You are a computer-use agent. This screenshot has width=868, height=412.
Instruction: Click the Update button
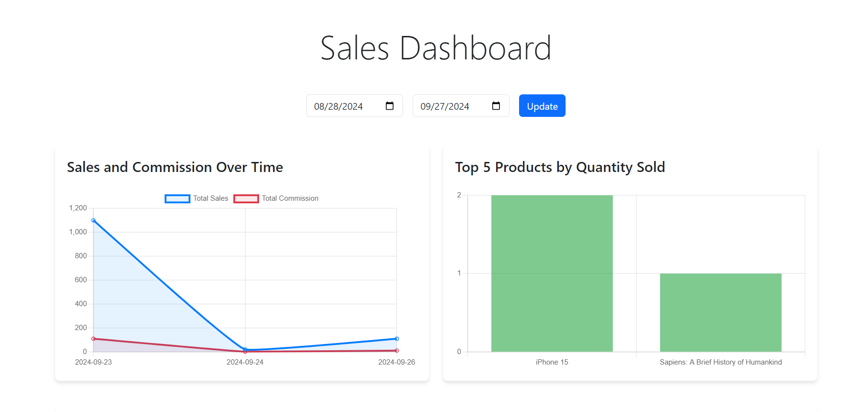coord(542,106)
